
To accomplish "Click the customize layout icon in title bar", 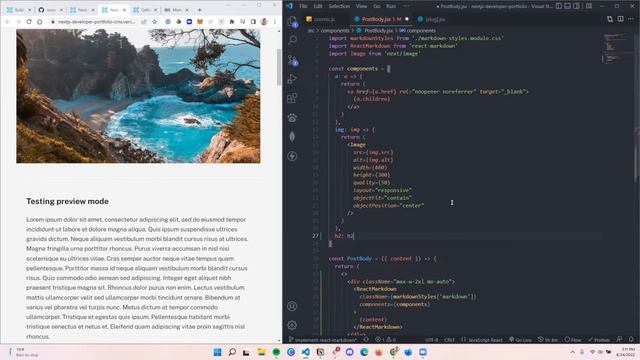I will pos(589,6).
